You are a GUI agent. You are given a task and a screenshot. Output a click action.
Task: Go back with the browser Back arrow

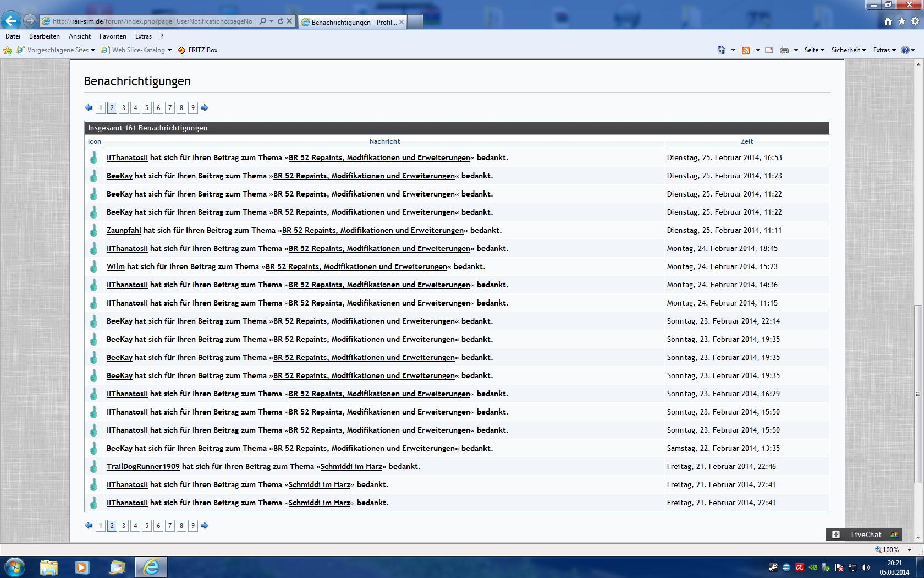tap(11, 21)
